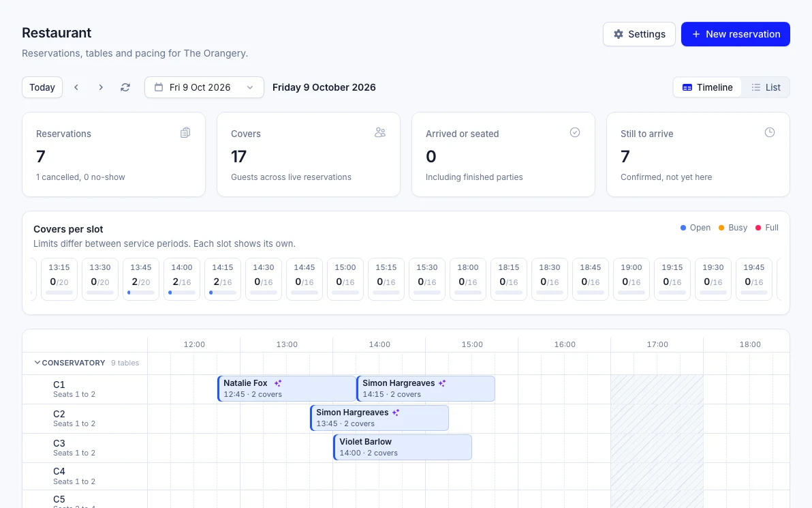The height and width of the screenshot is (508, 812).
Task: Jump to Today
Action: pyautogui.click(x=42, y=87)
